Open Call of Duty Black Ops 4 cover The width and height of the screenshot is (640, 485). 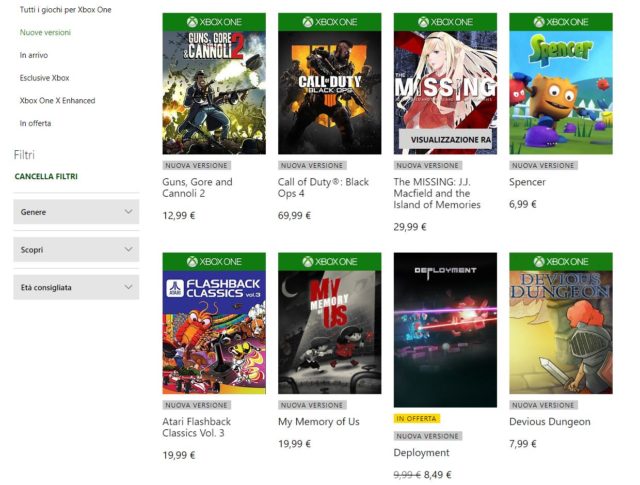(329, 92)
